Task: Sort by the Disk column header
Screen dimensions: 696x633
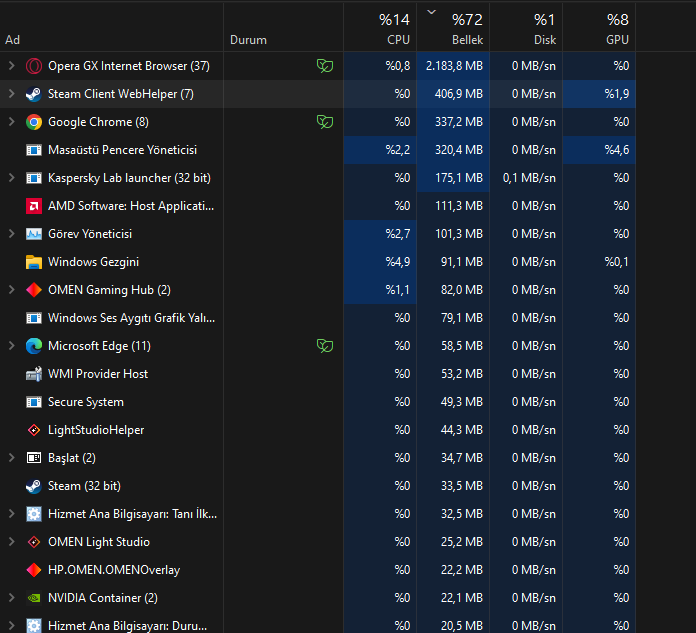Action: tap(526, 27)
